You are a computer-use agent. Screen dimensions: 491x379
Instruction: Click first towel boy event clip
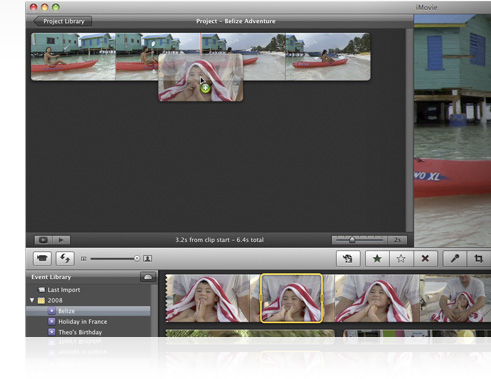point(208,298)
